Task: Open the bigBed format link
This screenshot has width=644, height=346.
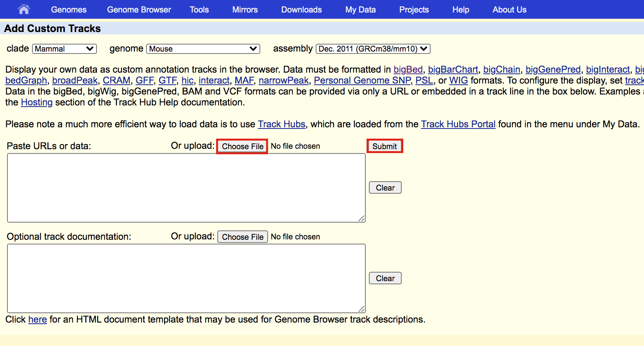Action: [408, 70]
